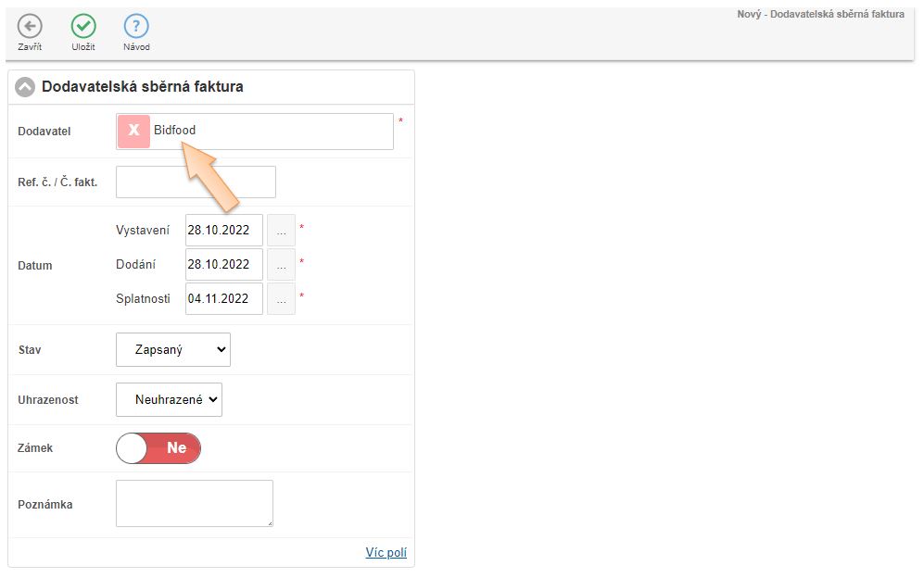924x578 pixels.
Task: Click the Zavřít back arrow icon
Action: 30,27
